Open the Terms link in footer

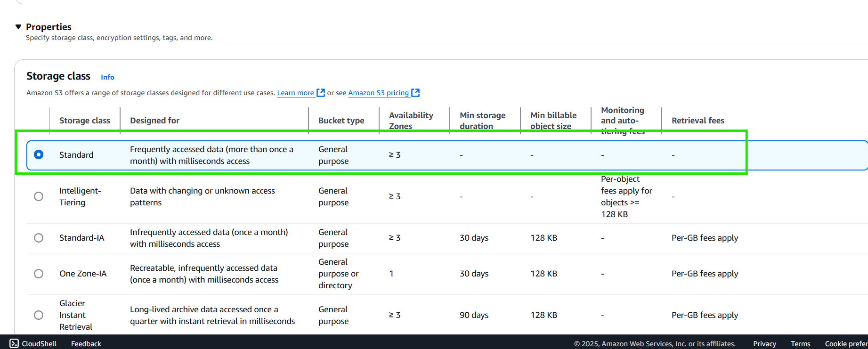coord(800,344)
